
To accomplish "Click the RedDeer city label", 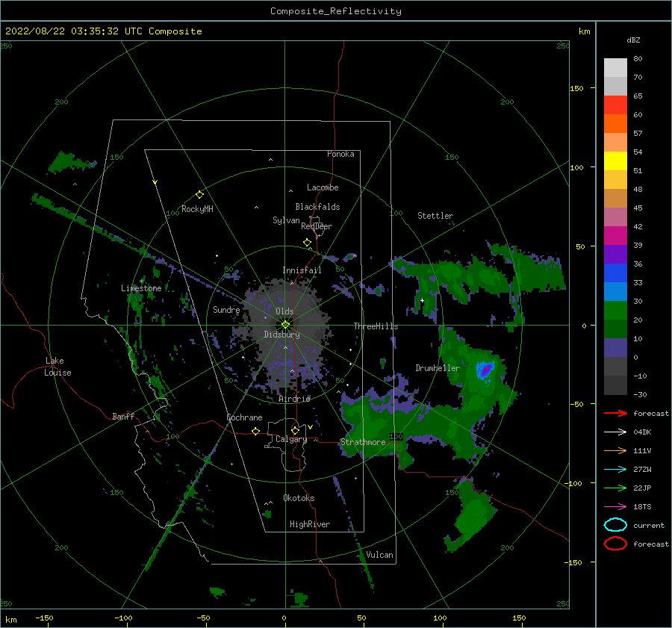I will [x=317, y=226].
